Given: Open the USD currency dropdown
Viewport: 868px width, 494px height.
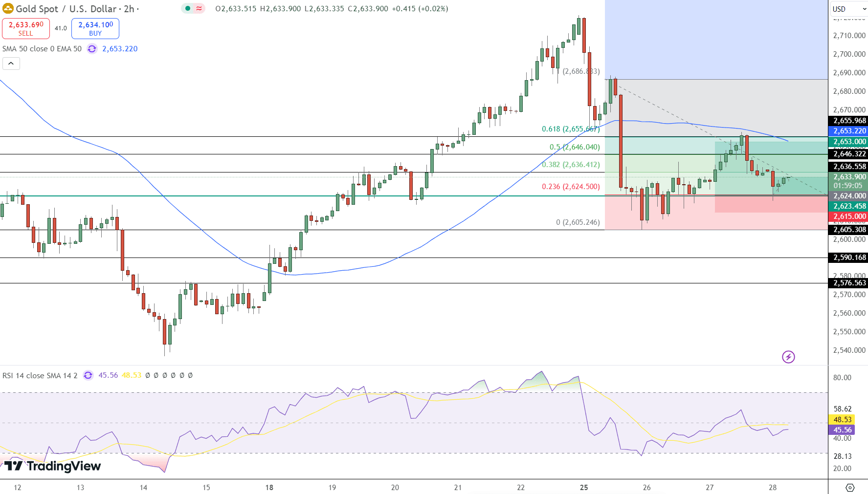Looking at the screenshot, I should [x=848, y=9].
